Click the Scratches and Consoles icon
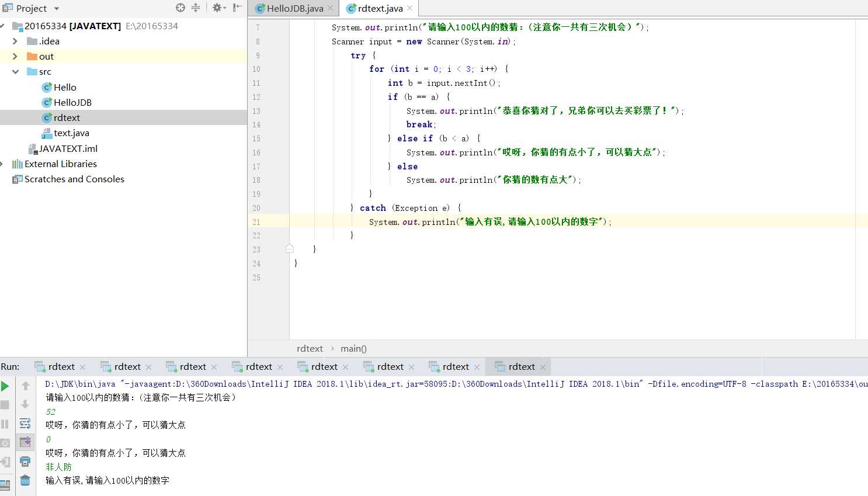This screenshot has height=496, width=868. (x=18, y=179)
